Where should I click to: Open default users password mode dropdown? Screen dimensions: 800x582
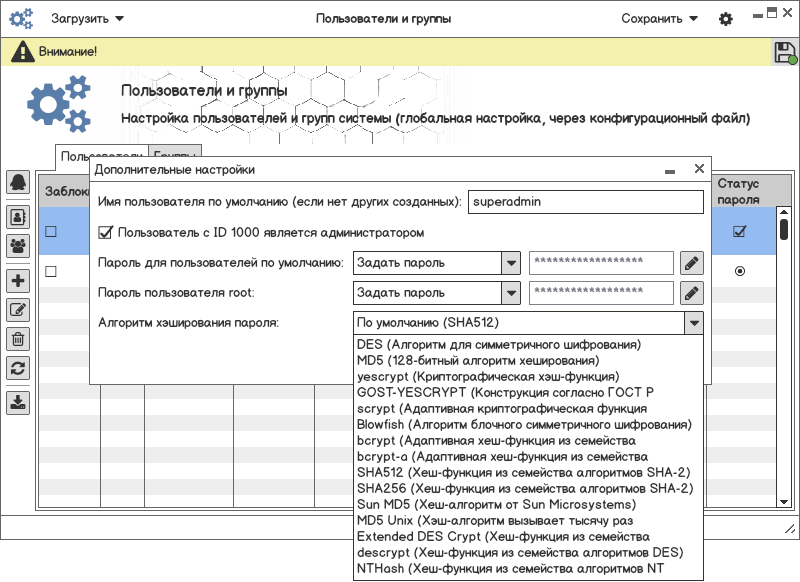tap(511, 263)
